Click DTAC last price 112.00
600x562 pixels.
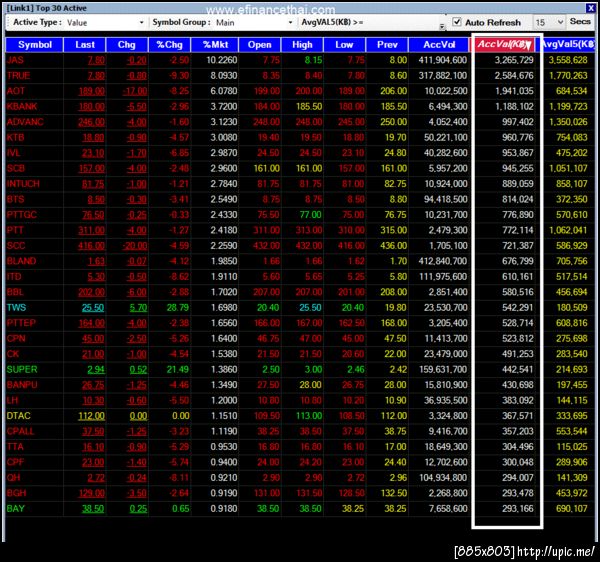[91, 416]
